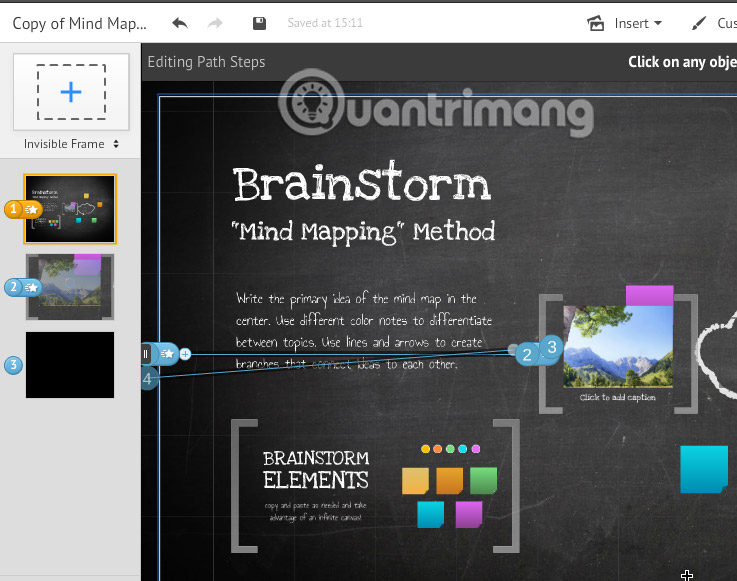Click animation star icon on sidebar step 2

(x=32, y=287)
